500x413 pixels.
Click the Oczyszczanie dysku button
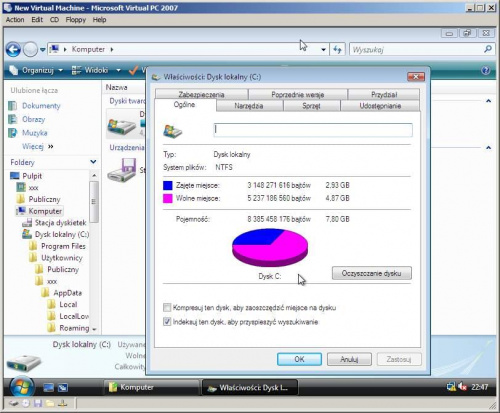(372, 273)
